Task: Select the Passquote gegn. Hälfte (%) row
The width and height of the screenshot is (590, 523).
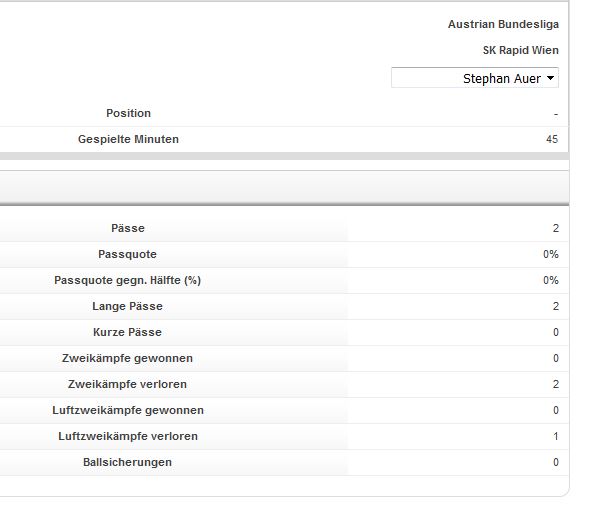Action: 284,280
